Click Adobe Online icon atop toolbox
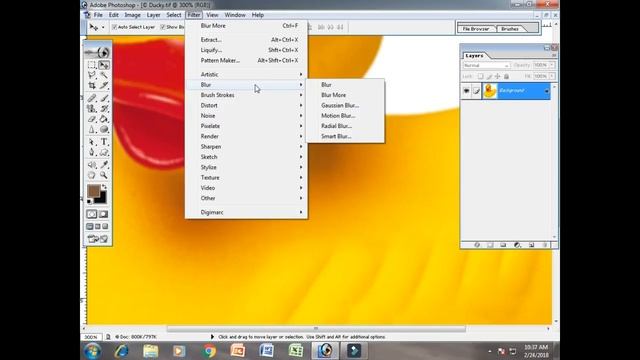Image resolution: width=640 pixels, height=360 pixels. click(x=98, y=52)
